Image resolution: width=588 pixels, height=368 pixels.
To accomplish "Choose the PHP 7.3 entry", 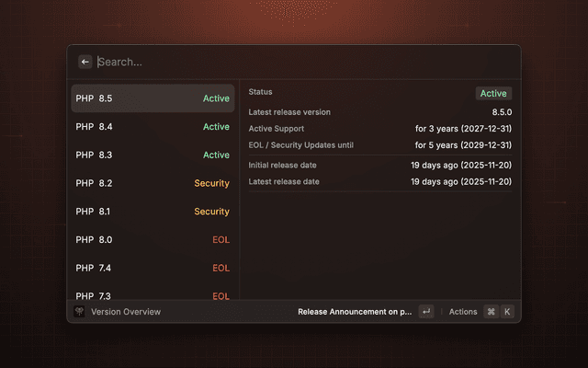I will coord(153,294).
